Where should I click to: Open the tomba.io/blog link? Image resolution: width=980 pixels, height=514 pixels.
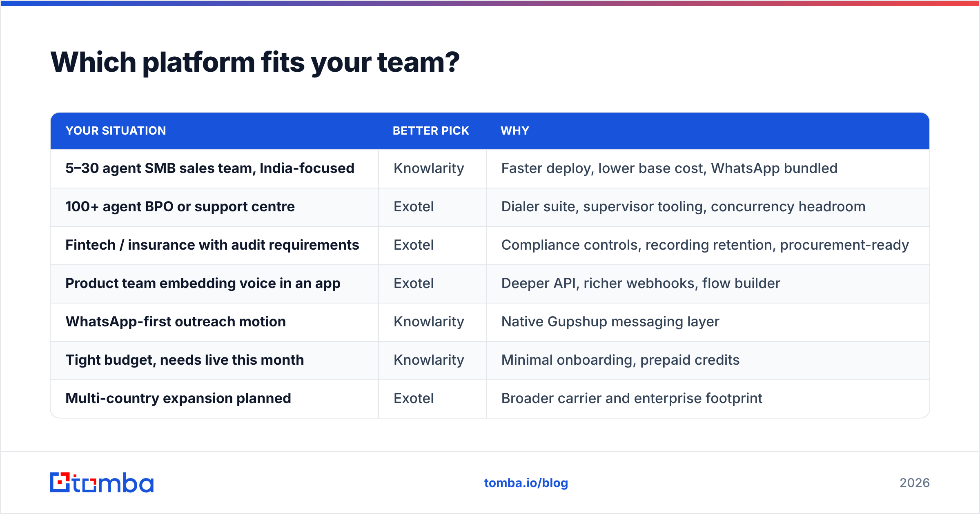tap(526, 483)
